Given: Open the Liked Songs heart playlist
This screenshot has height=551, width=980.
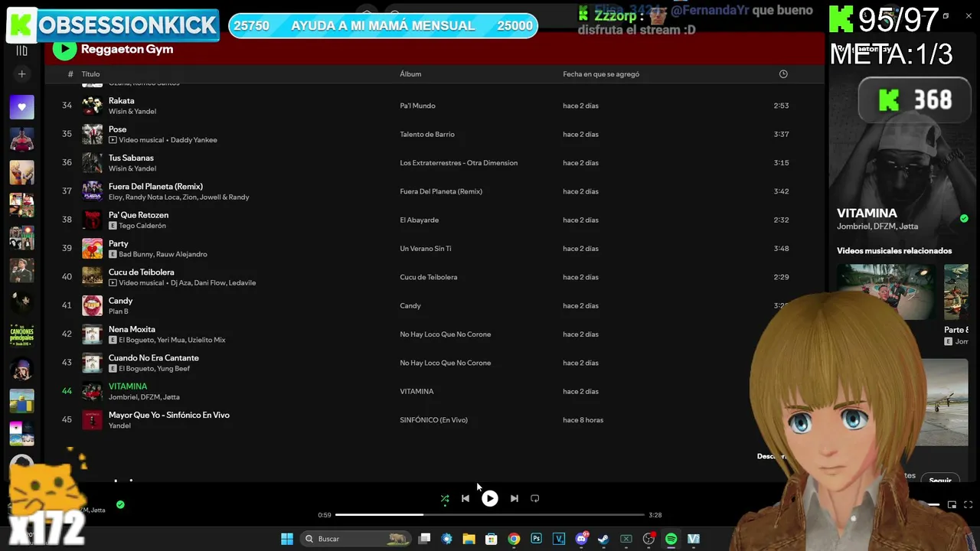Looking at the screenshot, I should [21, 107].
